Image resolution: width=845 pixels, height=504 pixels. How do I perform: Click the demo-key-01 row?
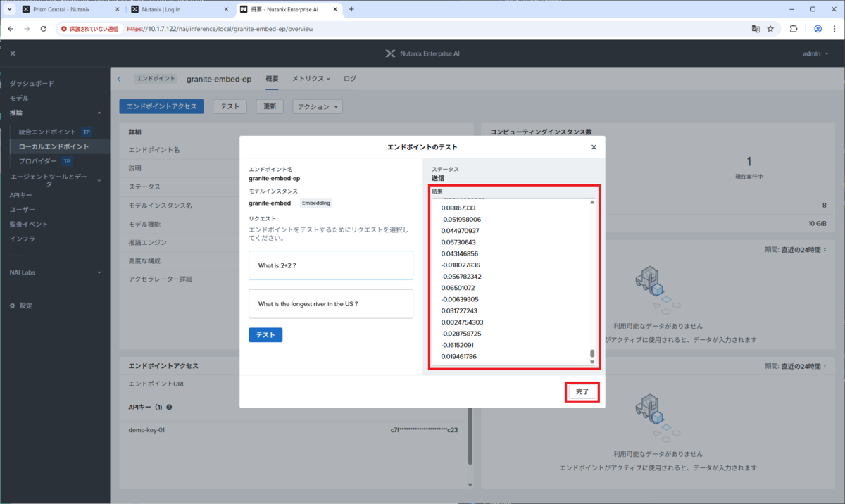click(293, 429)
